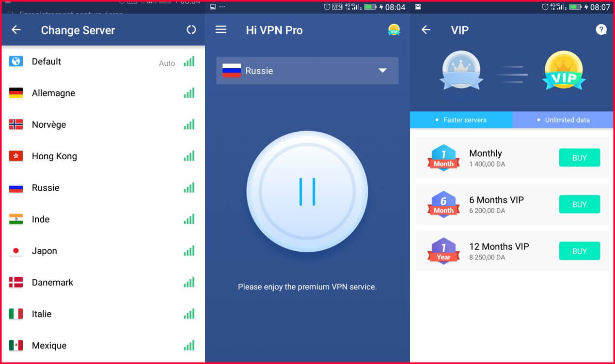615x364 pixels.
Task: Pause the VPN connection
Action: click(x=307, y=192)
